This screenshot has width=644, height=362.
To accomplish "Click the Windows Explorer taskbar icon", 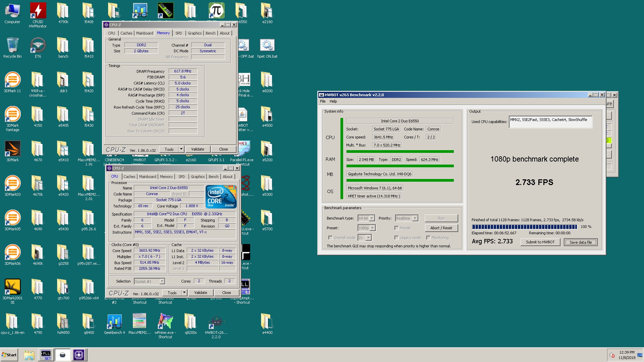I will coord(29,355).
